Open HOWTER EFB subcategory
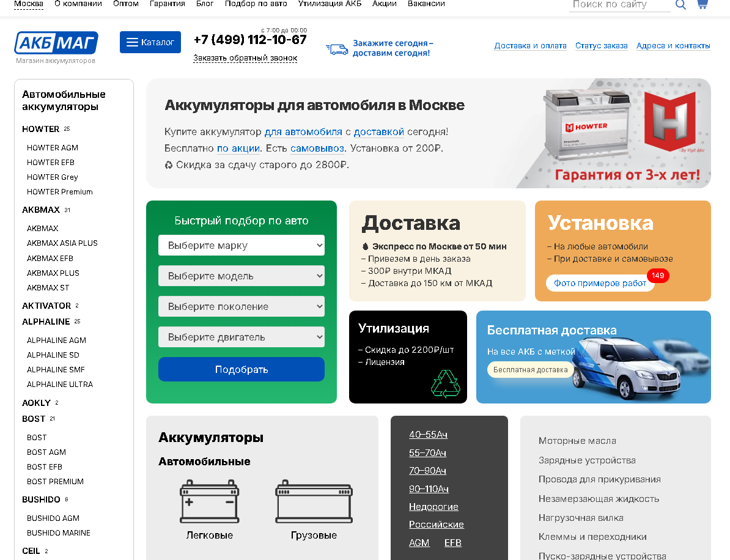This screenshot has height=560, width=730. click(51, 163)
